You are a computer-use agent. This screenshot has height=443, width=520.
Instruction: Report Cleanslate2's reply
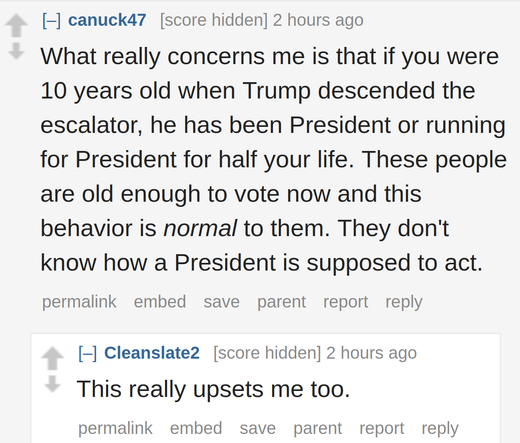pyautogui.click(x=382, y=429)
